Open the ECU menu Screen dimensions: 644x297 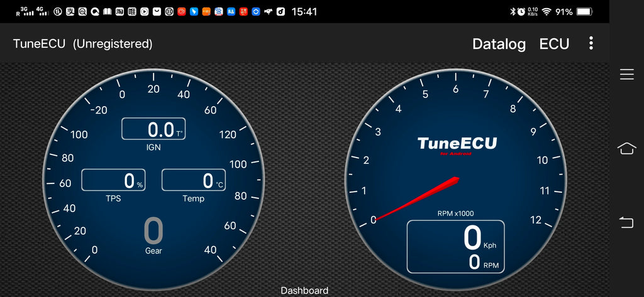tap(554, 44)
